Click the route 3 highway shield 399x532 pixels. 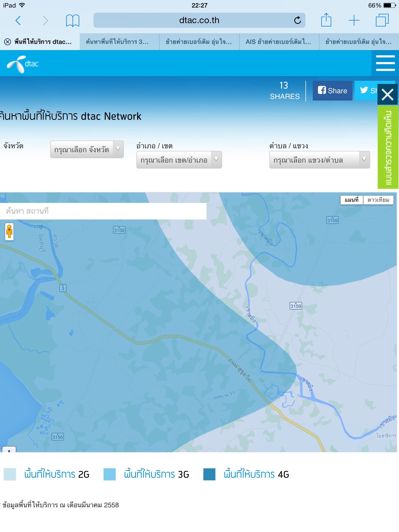pos(63,288)
